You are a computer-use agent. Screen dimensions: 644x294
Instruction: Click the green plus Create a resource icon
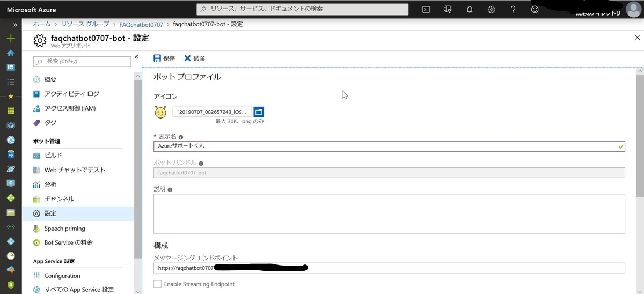tap(11, 39)
